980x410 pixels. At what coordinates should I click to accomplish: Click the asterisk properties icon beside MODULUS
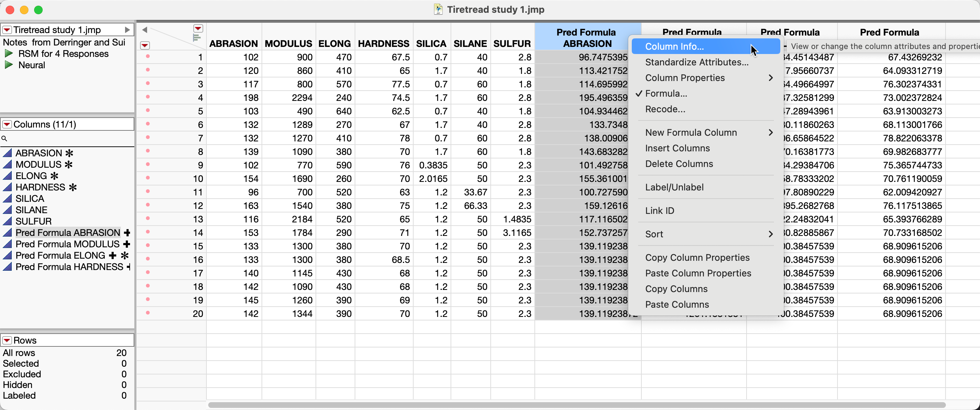(x=69, y=164)
